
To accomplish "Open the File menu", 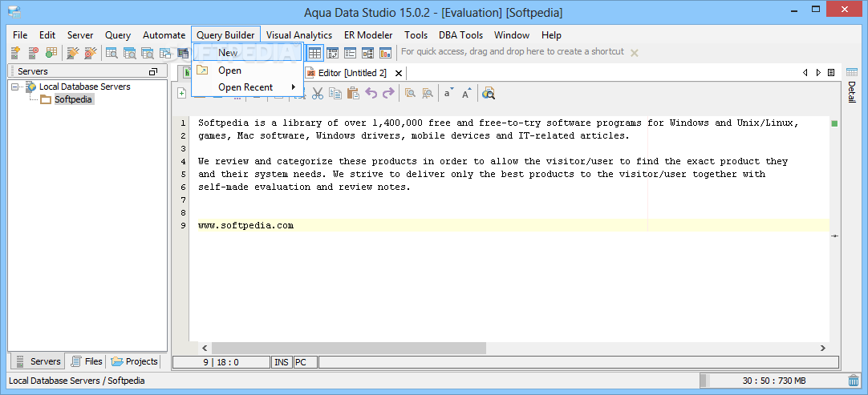I will click(20, 35).
